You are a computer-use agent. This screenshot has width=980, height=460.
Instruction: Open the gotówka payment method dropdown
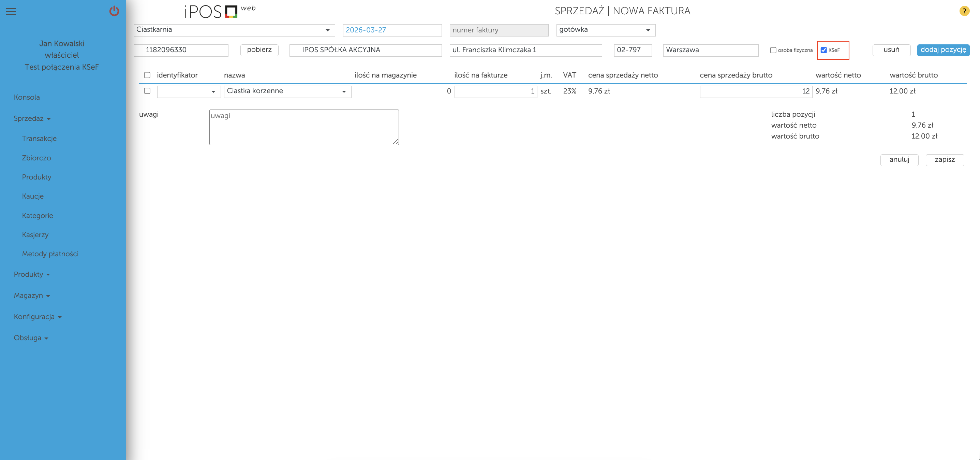[605, 30]
